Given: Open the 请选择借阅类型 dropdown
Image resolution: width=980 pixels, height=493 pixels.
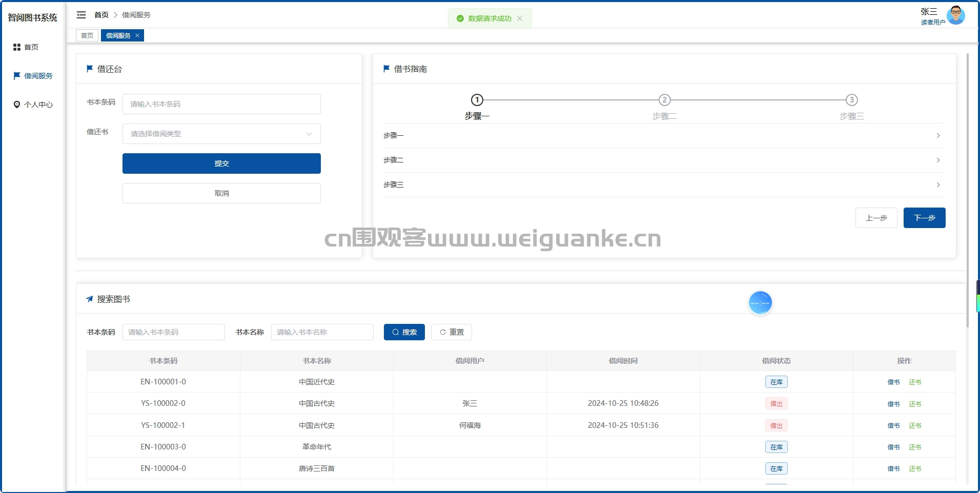Looking at the screenshot, I should (221, 134).
